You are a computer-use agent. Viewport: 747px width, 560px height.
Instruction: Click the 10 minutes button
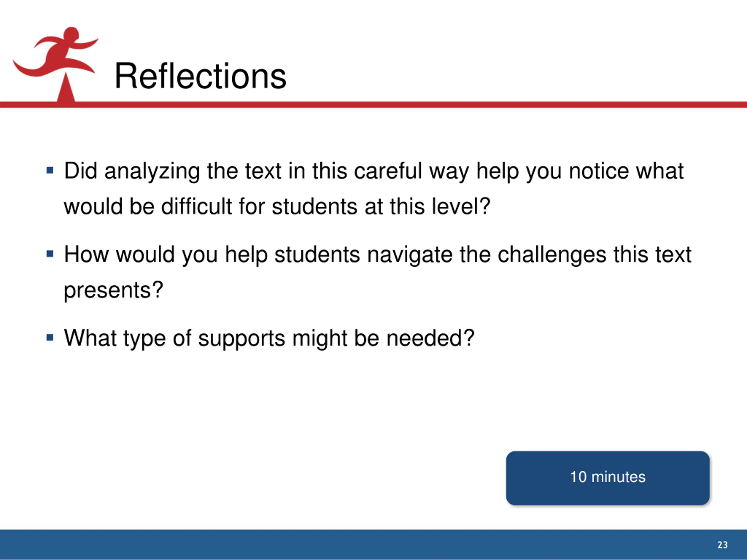point(608,478)
